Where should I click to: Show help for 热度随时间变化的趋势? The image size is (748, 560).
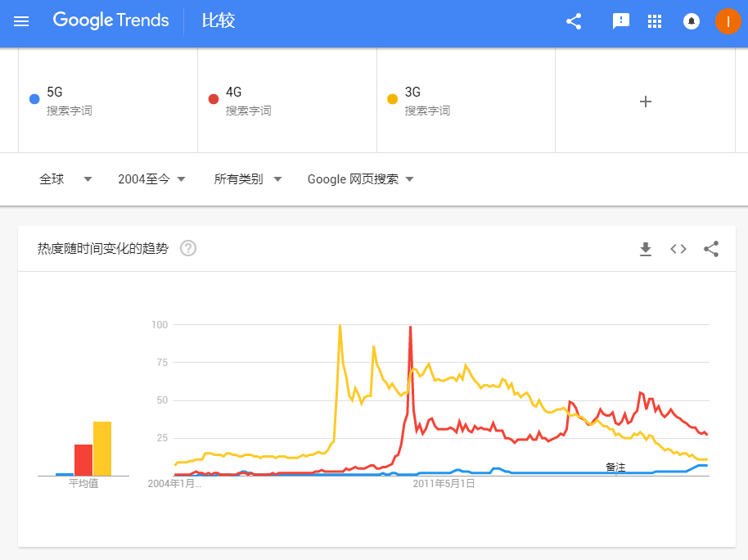point(188,248)
